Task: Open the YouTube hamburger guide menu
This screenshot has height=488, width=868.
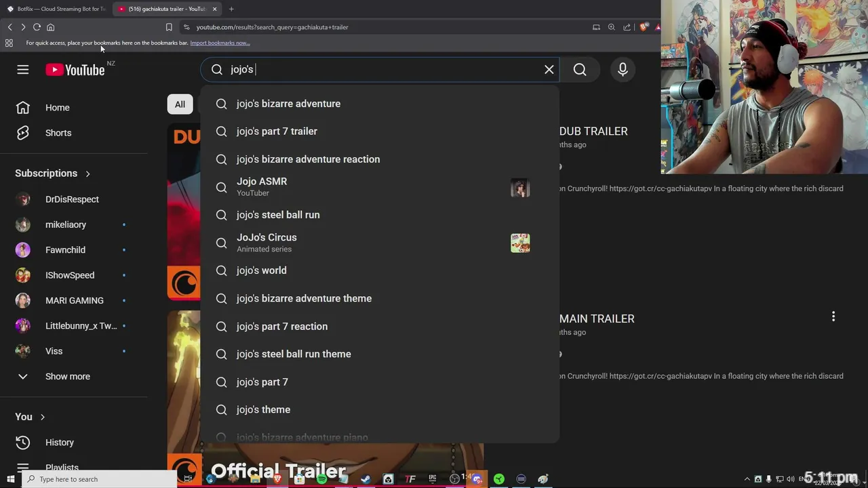Action: click(x=23, y=70)
